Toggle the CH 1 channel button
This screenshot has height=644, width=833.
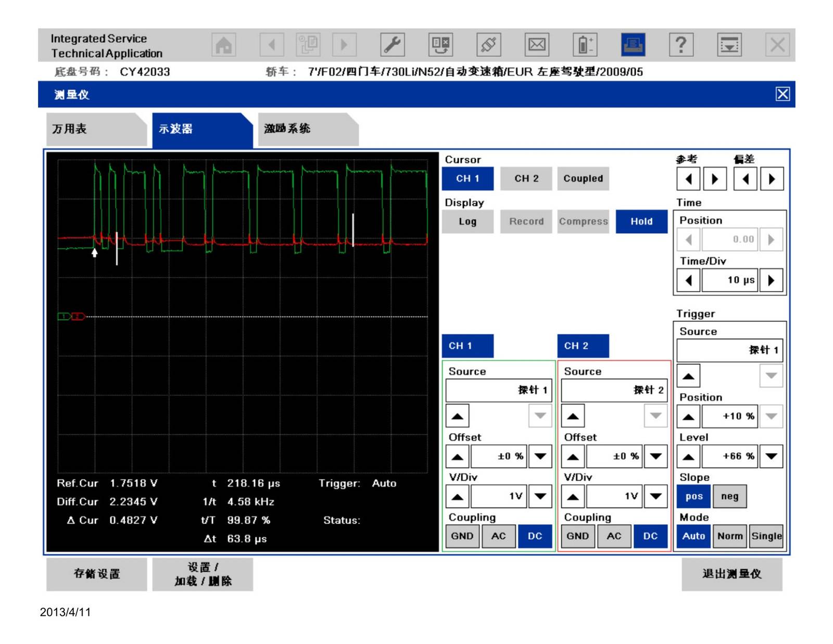click(x=468, y=346)
